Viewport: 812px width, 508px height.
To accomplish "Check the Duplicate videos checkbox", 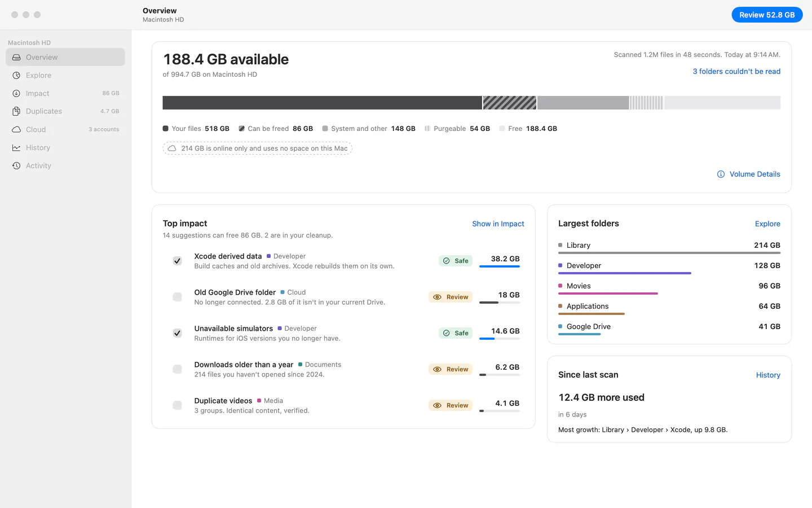I will click(x=177, y=405).
